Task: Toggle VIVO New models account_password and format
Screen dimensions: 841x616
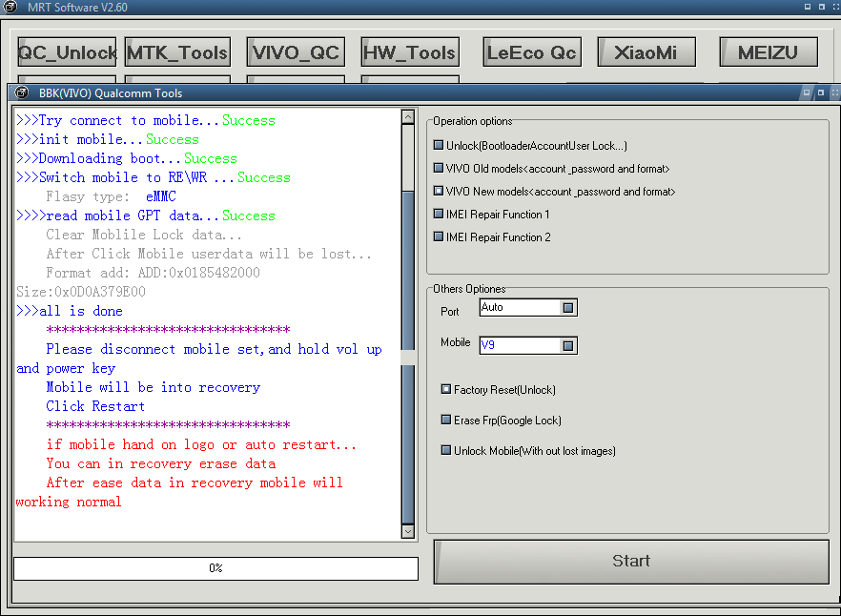Action: pos(439,191)
